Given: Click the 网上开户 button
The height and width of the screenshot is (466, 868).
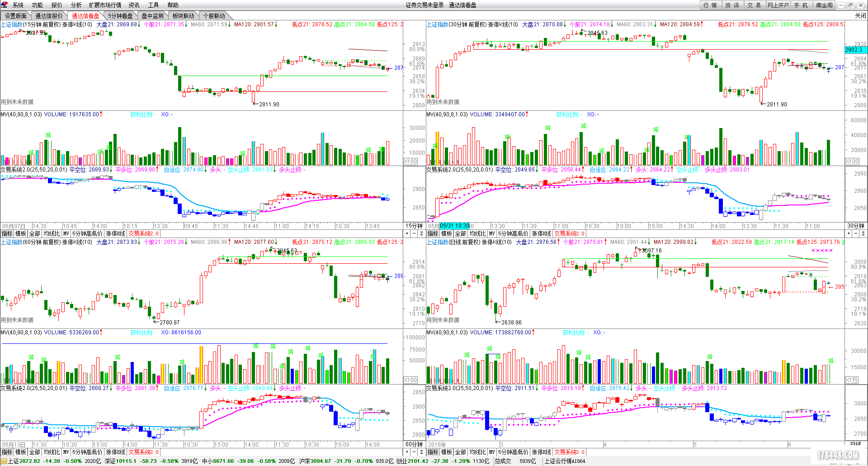Looking at the screenshot, I should (x=778, y=5).
